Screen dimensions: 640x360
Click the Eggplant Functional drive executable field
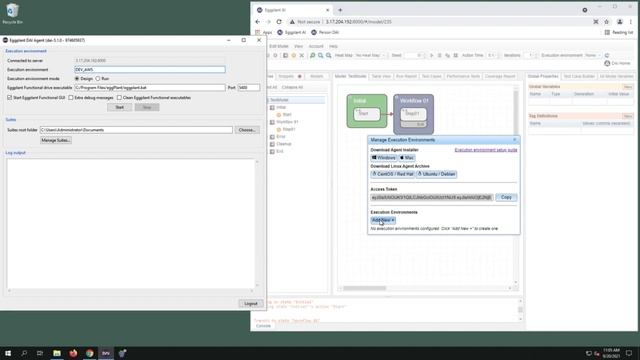pos(150,88)
